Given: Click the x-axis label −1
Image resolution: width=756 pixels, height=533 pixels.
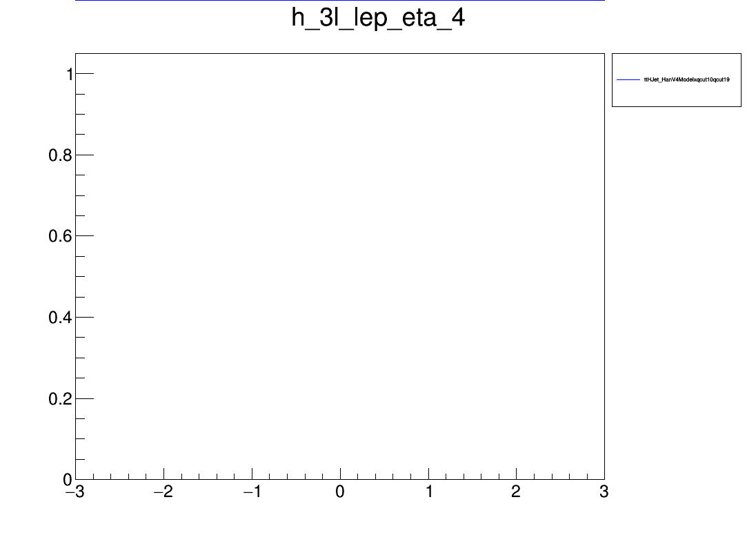Looking at the screenshot, I should (x=252, y=492).
